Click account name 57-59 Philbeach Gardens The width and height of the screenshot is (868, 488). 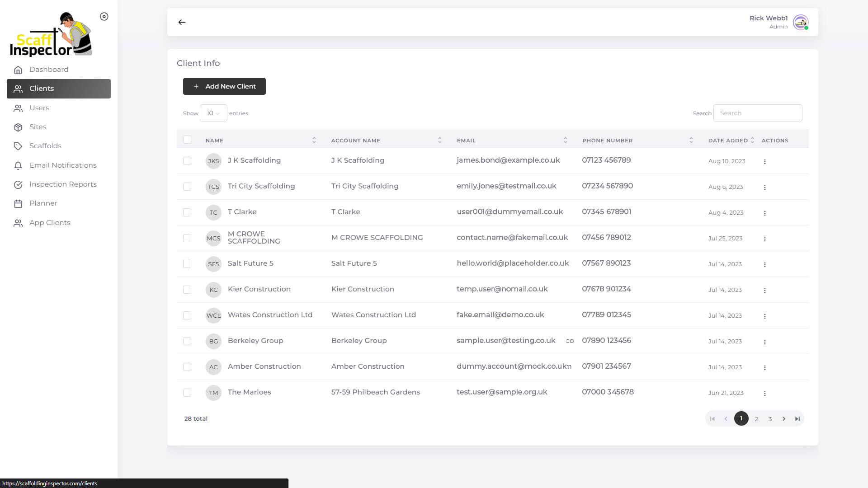tap(376, 392)
